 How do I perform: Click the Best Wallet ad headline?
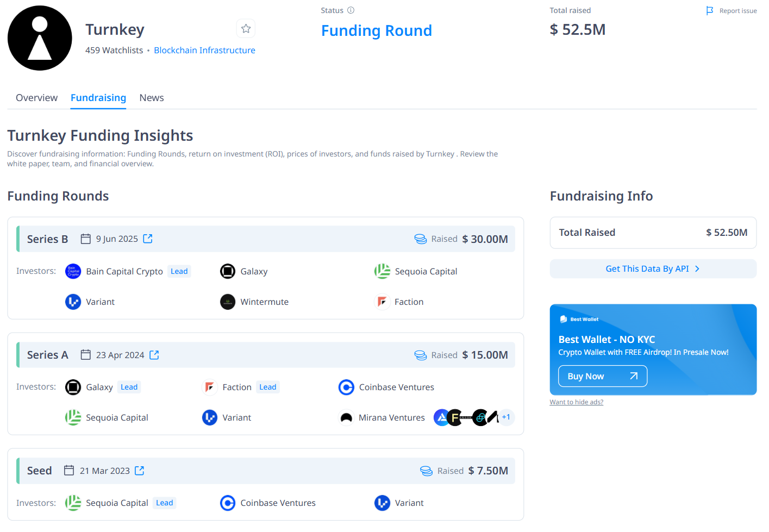pyautogui.click(x=607, y=340)
